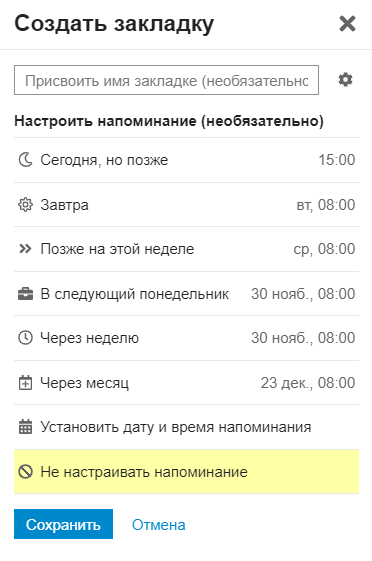The image size is (372, 561).
Task: Click the Отмена link
Action: tap(158, 525)
